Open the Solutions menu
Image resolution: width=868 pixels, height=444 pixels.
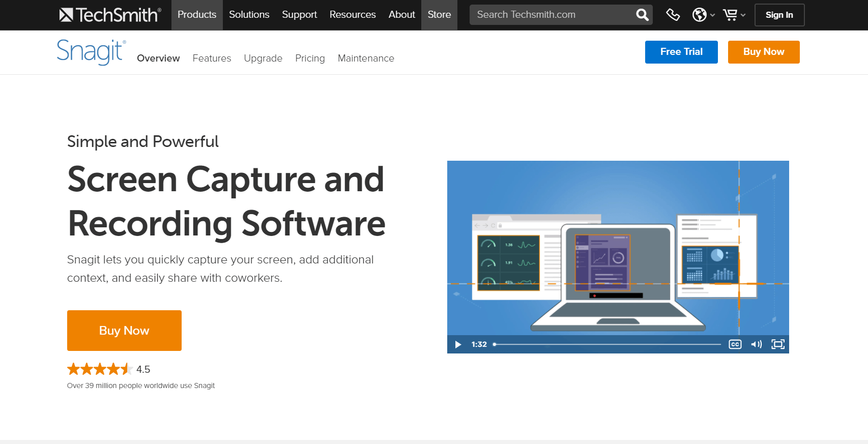pos(249,15)
